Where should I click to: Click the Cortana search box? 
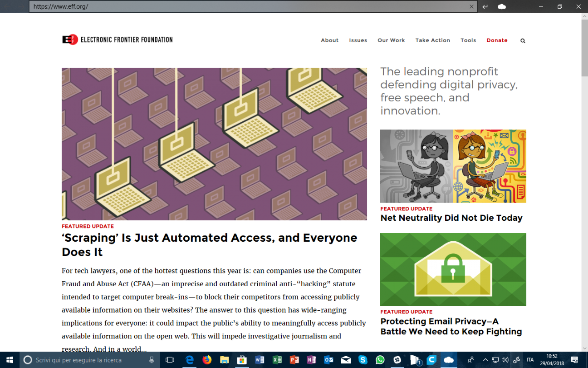(x=90, y=360)
